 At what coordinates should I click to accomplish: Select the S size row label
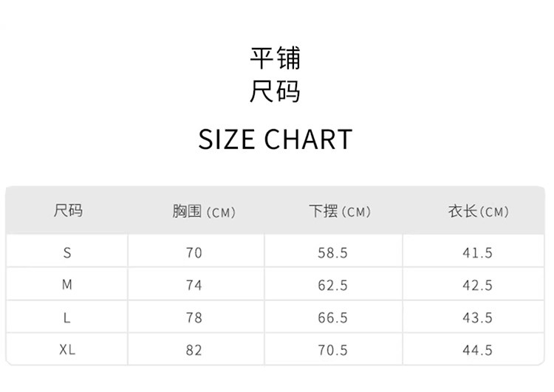click(67, 253)
